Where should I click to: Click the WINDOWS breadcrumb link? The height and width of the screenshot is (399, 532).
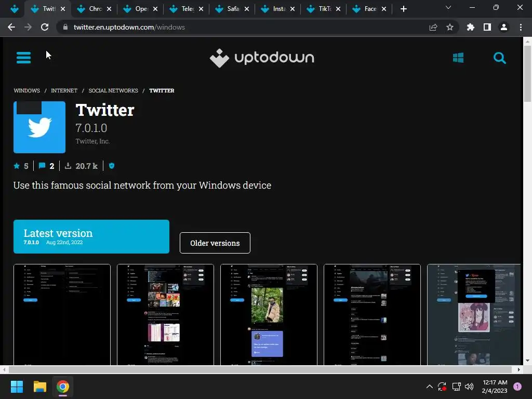click(x=27, y=90)
